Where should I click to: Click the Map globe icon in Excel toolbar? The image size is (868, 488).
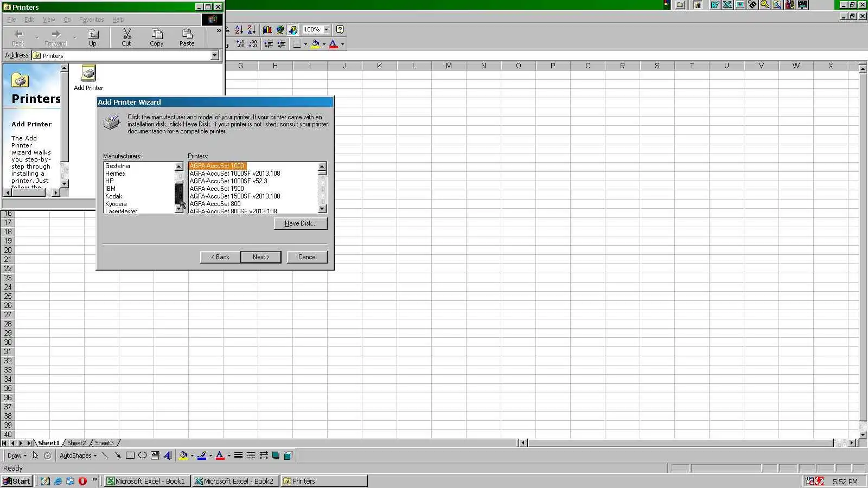point(280,30)
